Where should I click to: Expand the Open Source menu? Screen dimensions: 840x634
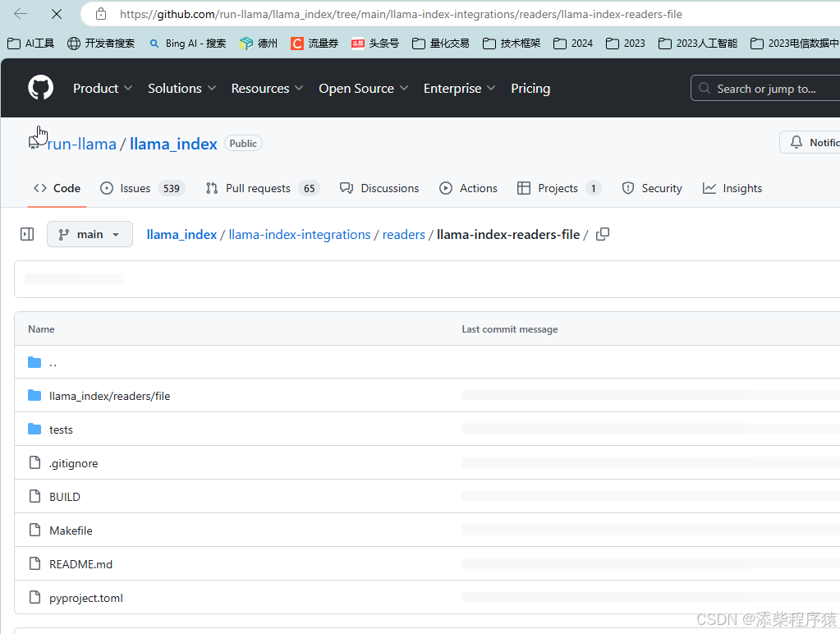pyautogui.click(x=363, y=89)
